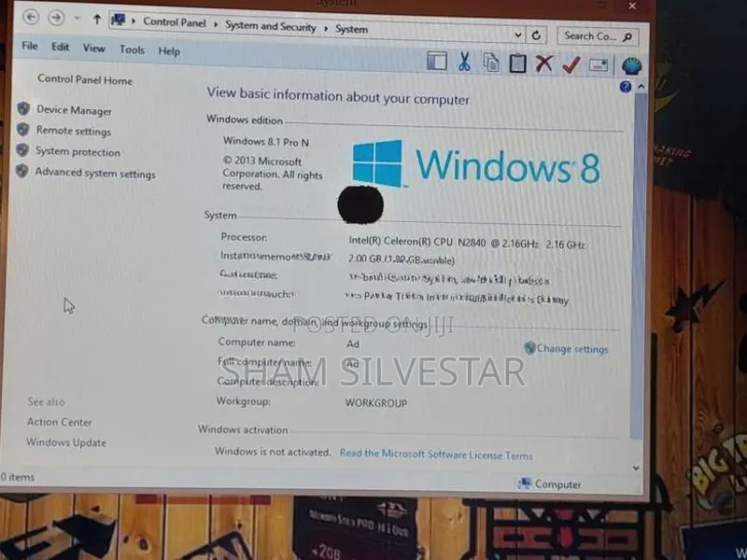The height and width of the screenshot is (560, 747).
Task: Open Windows Update
Action: tap(66, 442)
